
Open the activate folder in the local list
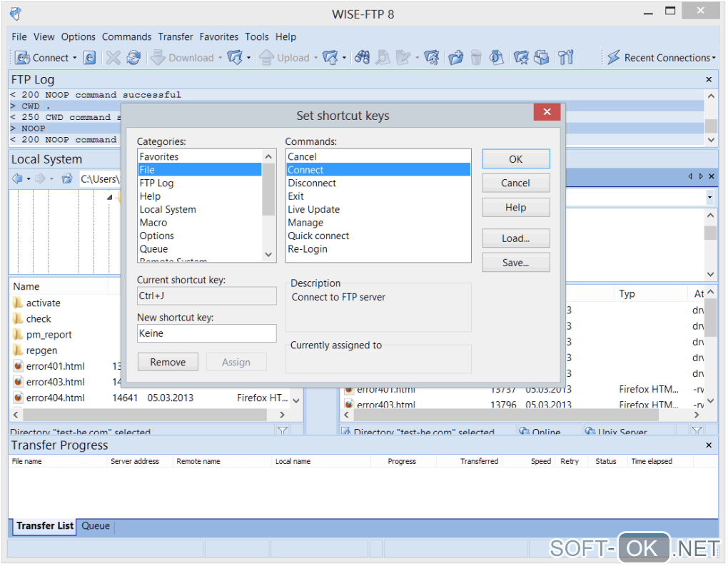coord(36,303)
